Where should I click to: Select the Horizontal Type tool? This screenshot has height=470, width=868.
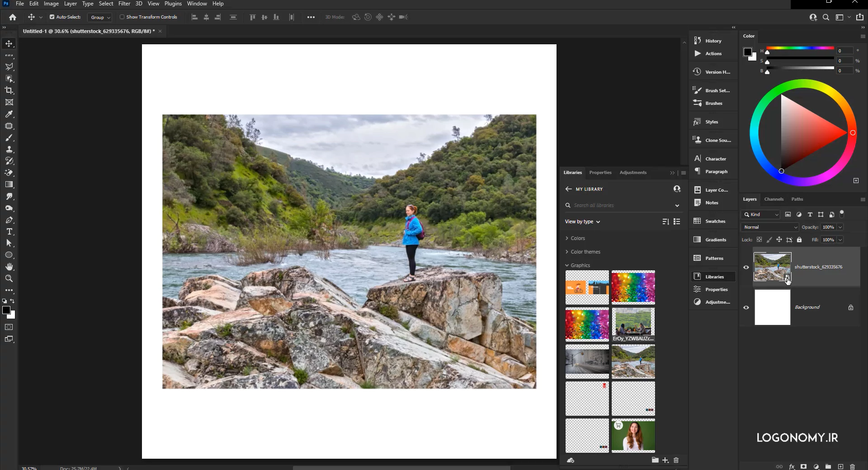pyautogui.click(x=9, y=232)
